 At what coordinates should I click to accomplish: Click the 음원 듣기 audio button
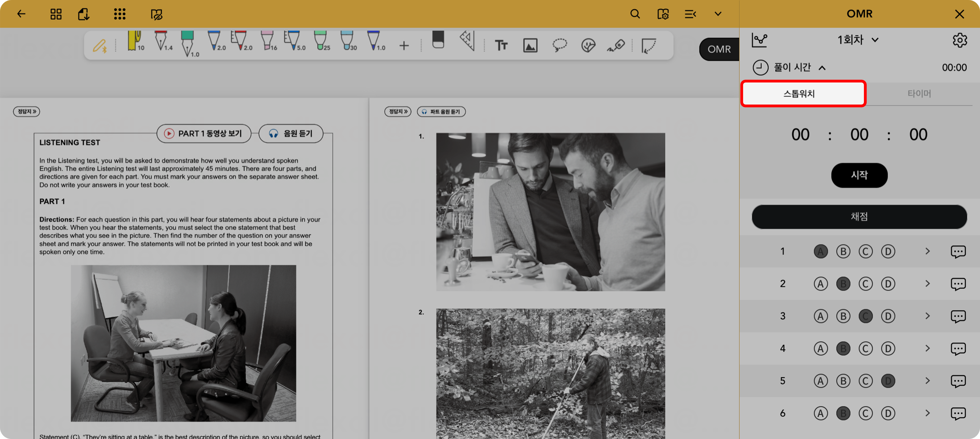[291, 133]
